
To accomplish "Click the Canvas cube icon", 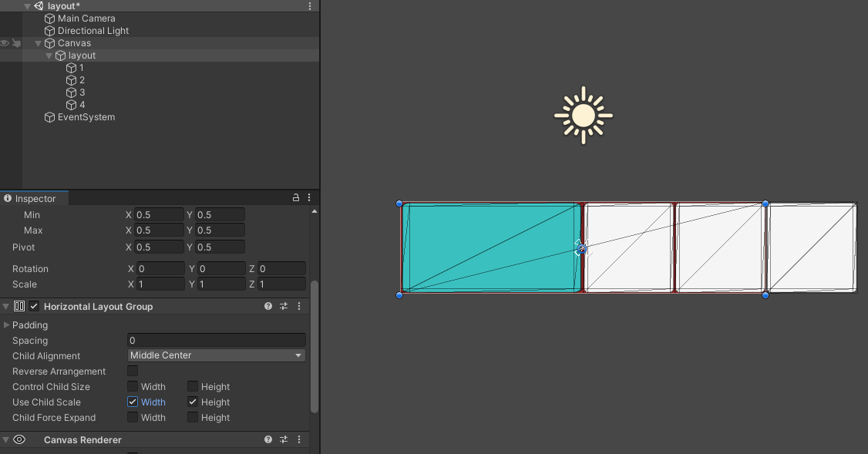I will pyautogui.click(x=50, y=43).
